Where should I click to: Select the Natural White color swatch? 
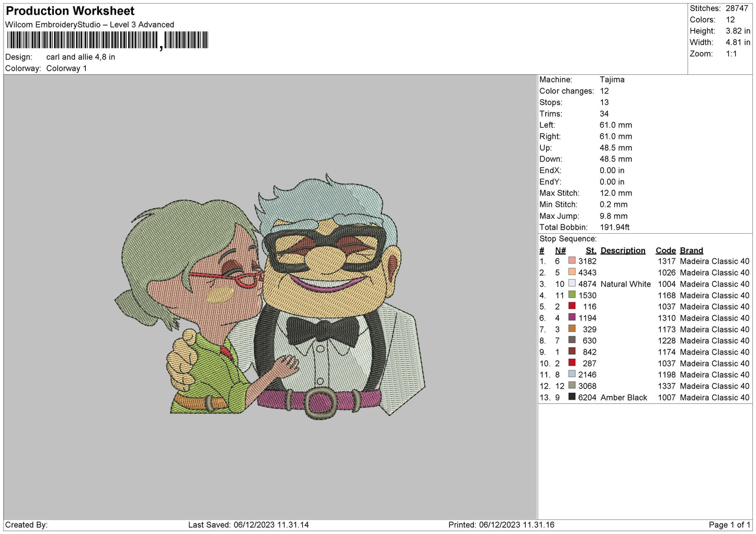click(x=572, y=284)
